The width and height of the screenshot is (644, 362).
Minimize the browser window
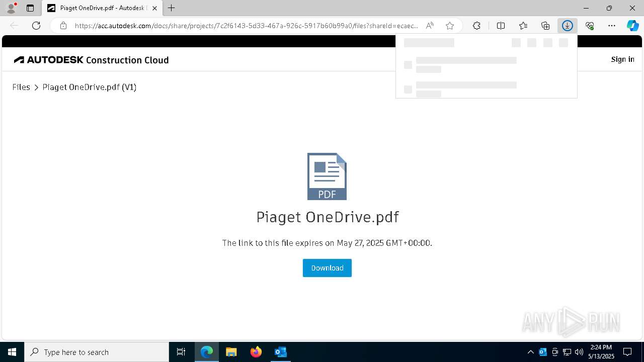[x=586, y=8]
